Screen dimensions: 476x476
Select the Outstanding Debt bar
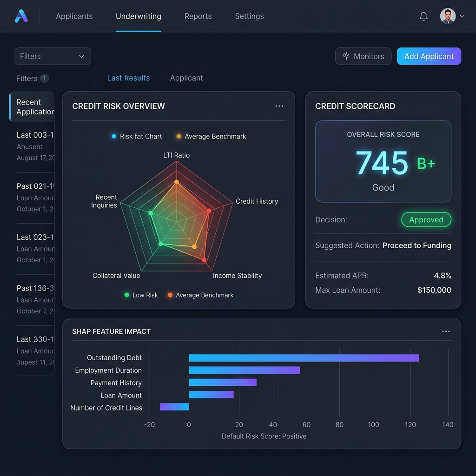click(x=304, y=358)
